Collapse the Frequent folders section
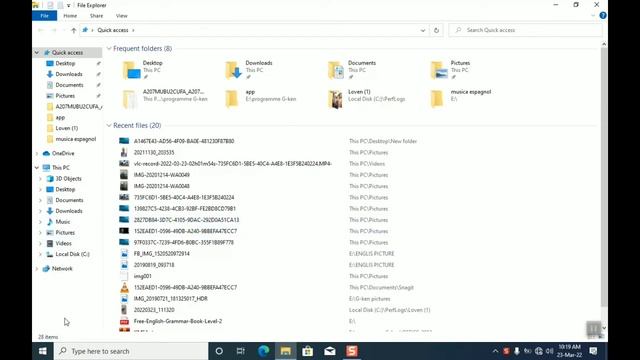The height and width of the screenshot is (360, 640). [109, 49]
